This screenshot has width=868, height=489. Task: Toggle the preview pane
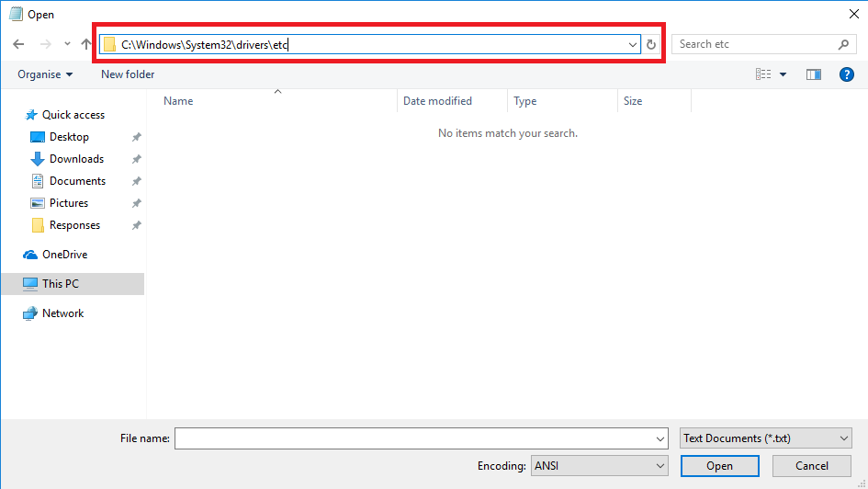click(x=813, y=74)
